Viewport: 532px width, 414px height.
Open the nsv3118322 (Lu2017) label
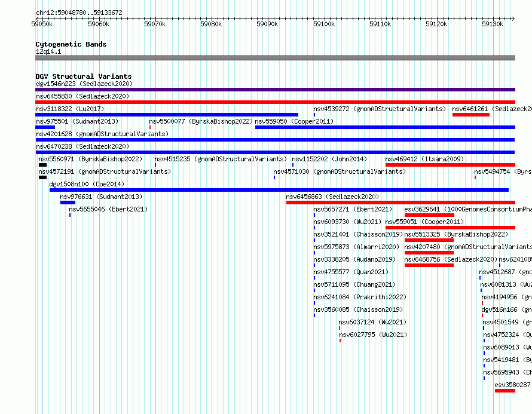coord(70,109)
